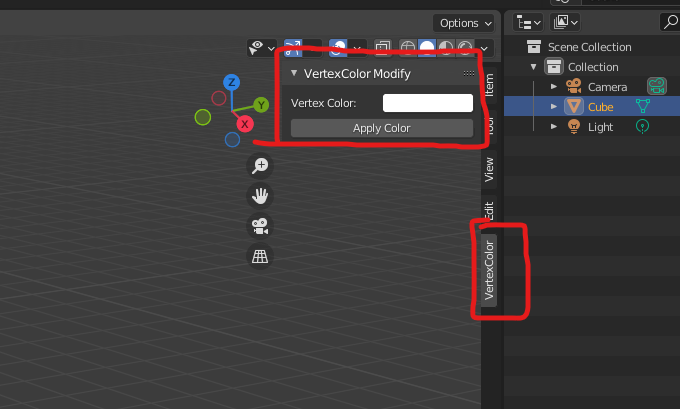Switch to the View sidebar tab
The image size is (680, 409).
click(489, 170)
